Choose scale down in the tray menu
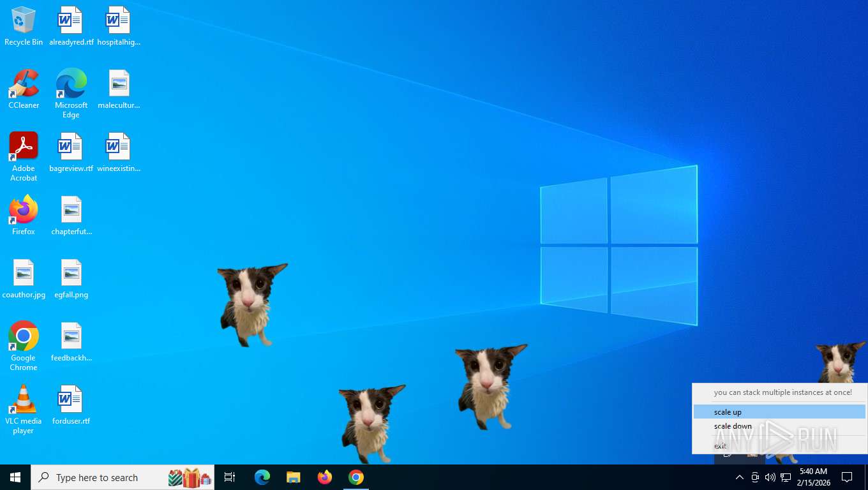Screen dimensions: 868x490 [779, 426]
